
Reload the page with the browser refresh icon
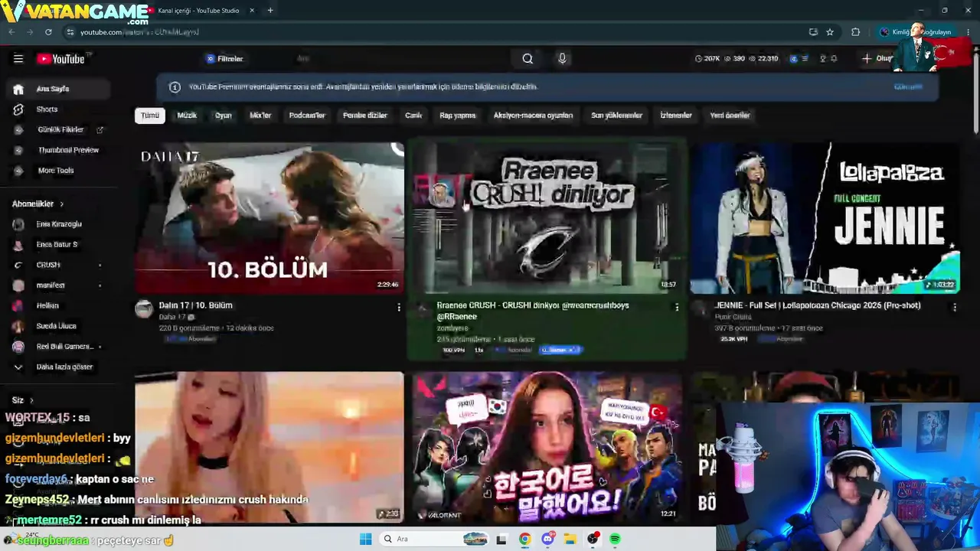point(48,32)
